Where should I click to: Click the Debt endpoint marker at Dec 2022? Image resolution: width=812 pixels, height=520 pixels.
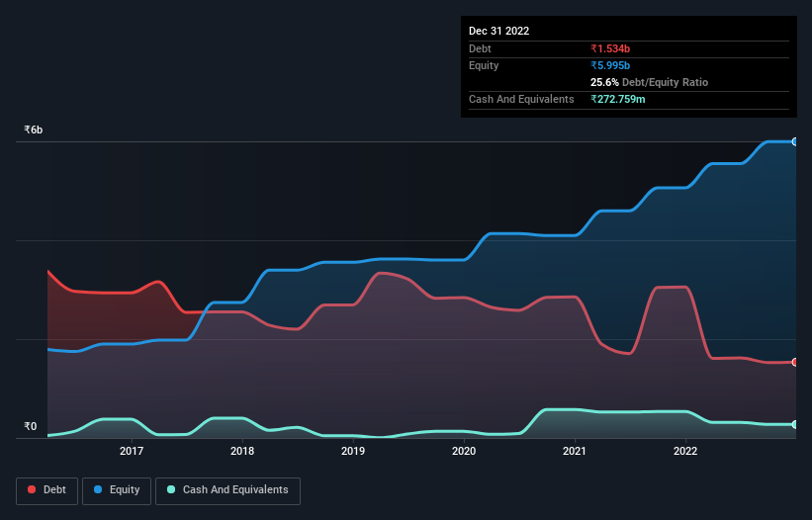tap(795, 362)
